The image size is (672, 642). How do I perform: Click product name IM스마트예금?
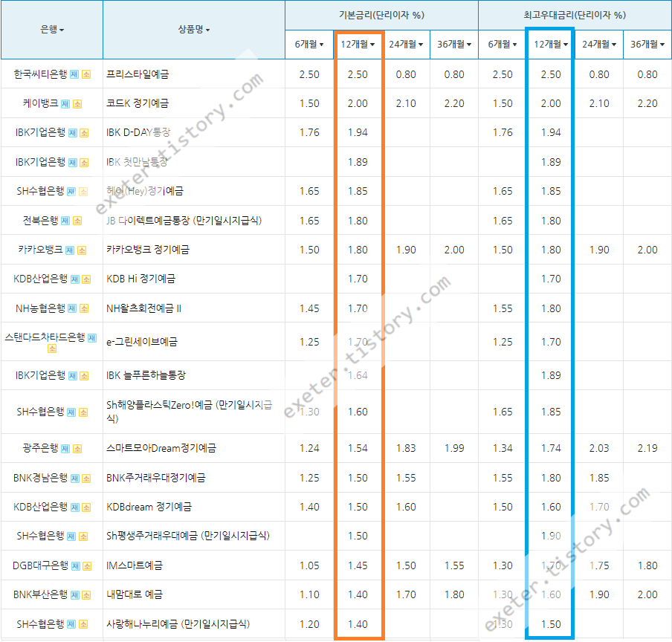click(135, 565)
